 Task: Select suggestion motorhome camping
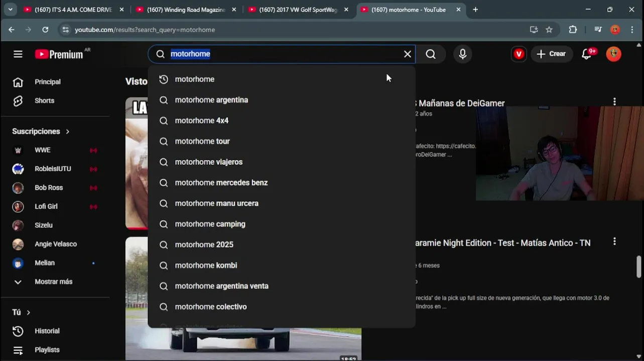(282, 224)
